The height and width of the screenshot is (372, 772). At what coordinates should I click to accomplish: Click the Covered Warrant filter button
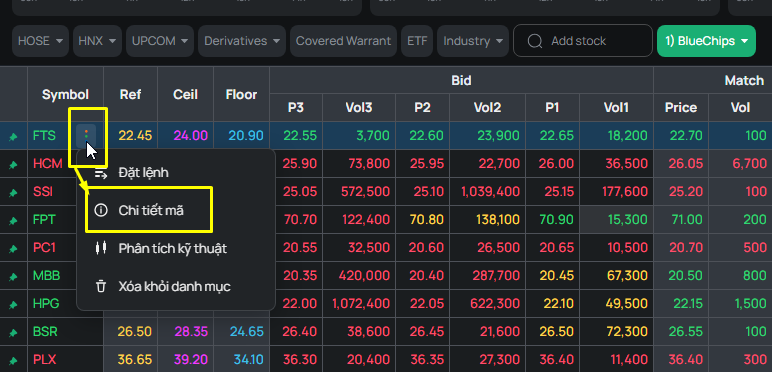(x=343, y=41)
